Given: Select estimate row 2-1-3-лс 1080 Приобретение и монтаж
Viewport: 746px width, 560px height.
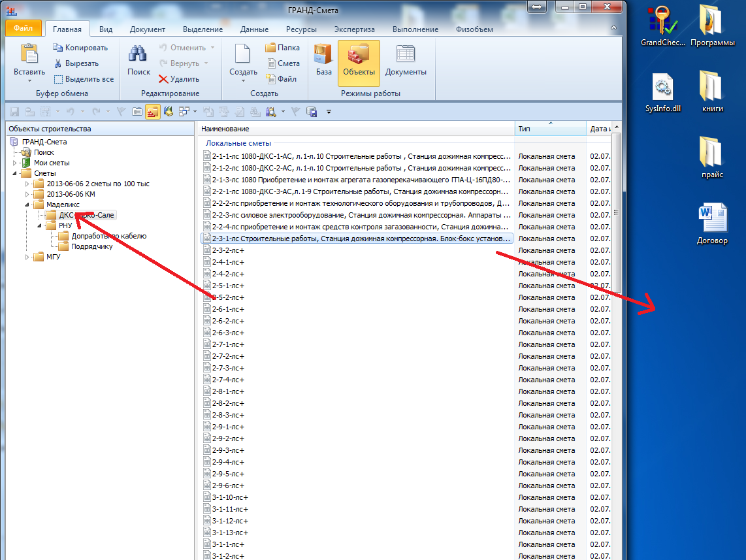Looking at the screenshot, I should click(x=358, y=180).
